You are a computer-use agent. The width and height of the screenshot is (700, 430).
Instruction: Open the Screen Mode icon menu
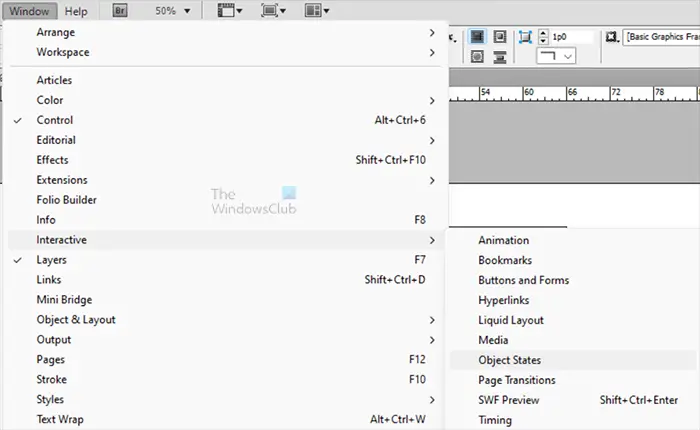click(273, 10)
